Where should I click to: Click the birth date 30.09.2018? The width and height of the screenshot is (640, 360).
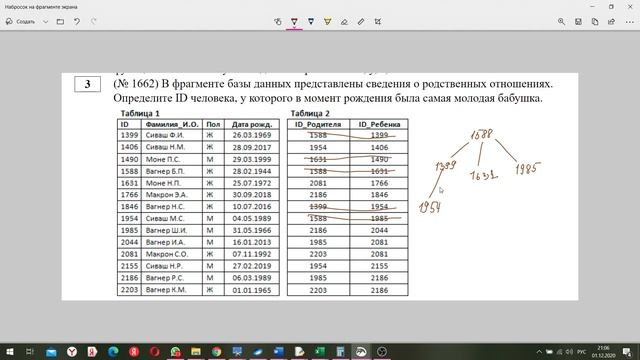pos(252,195)
